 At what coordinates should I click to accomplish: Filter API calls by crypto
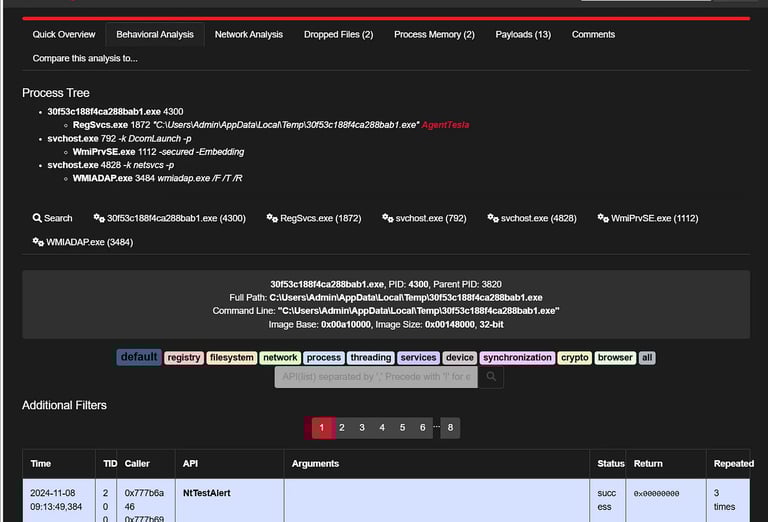tap(575, 358)
